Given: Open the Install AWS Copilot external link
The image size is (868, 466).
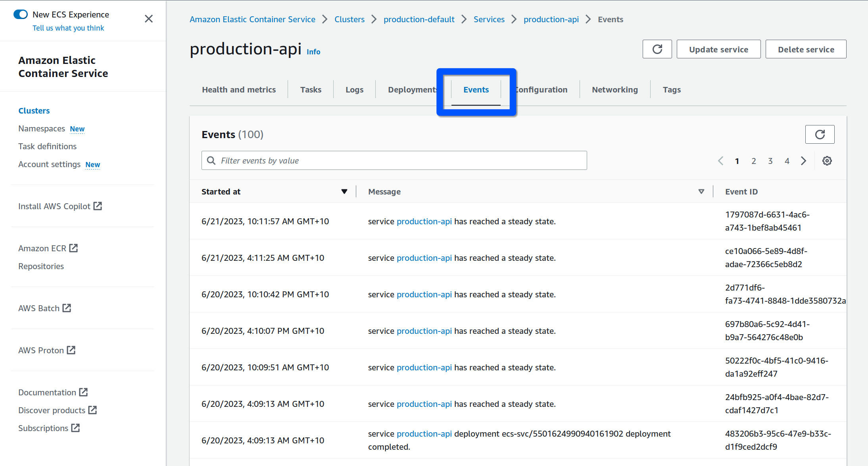Looking at the screenshot, I should pyautogui.click(x=60, y=206).
